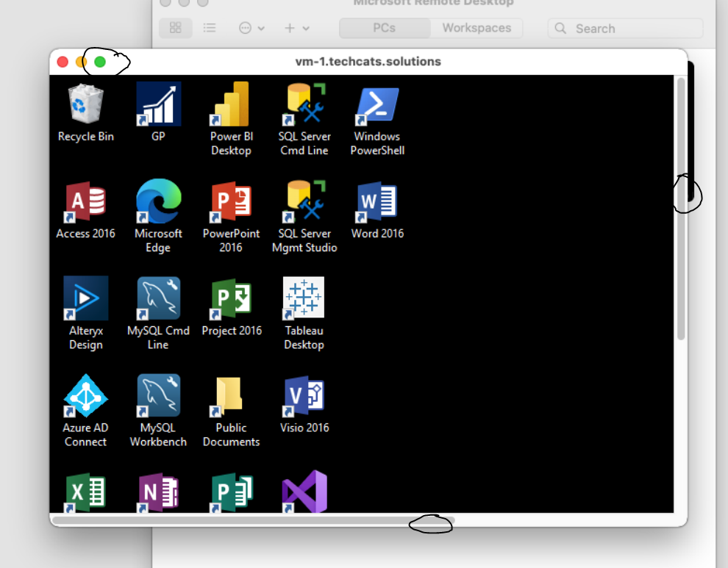This screenshot has height=568, width=728.
Task: Select the Publisher shortcut icon
Action: (231, 492)
